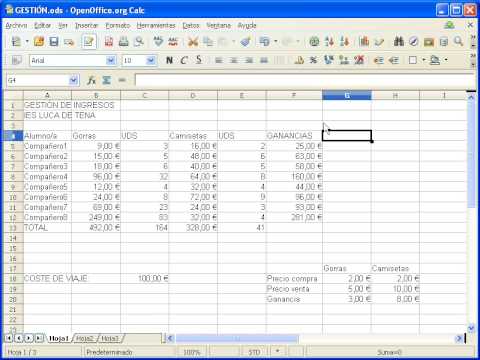Open the Undo history dropdown arrow
The width and height of the screenshot is (480, 360).
[x=276, y=42]
